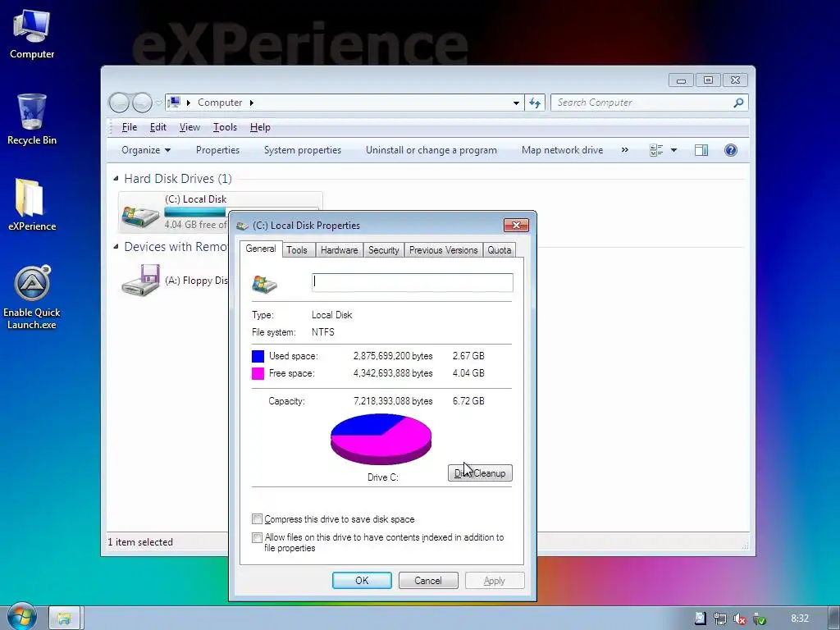
Task: Toggle the preview pane icon
Action: pos(701,150)
